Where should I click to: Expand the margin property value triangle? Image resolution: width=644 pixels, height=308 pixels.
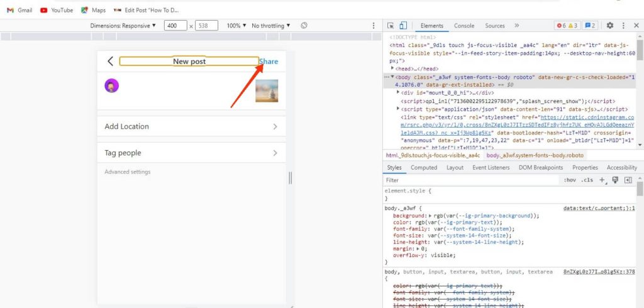(418, 249)
